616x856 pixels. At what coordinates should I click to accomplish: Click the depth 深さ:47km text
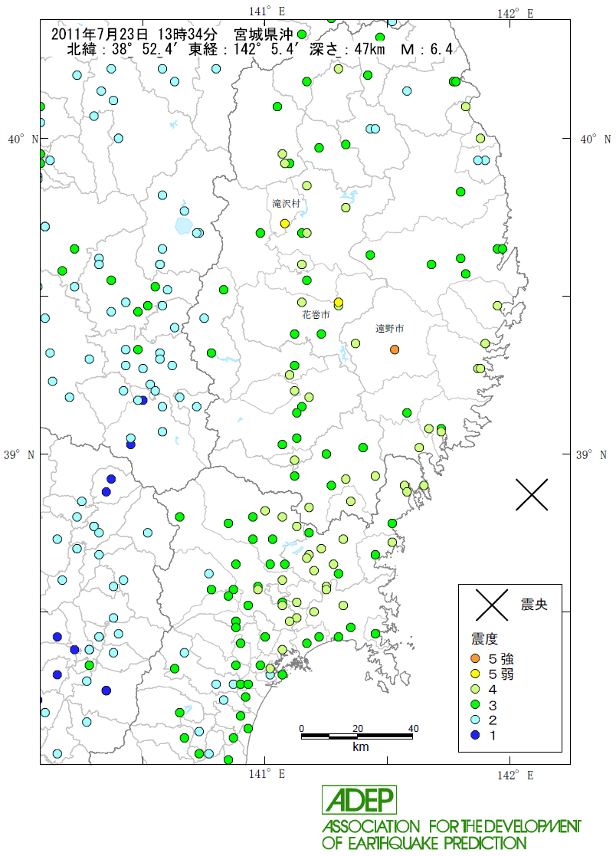click(347, 49)
